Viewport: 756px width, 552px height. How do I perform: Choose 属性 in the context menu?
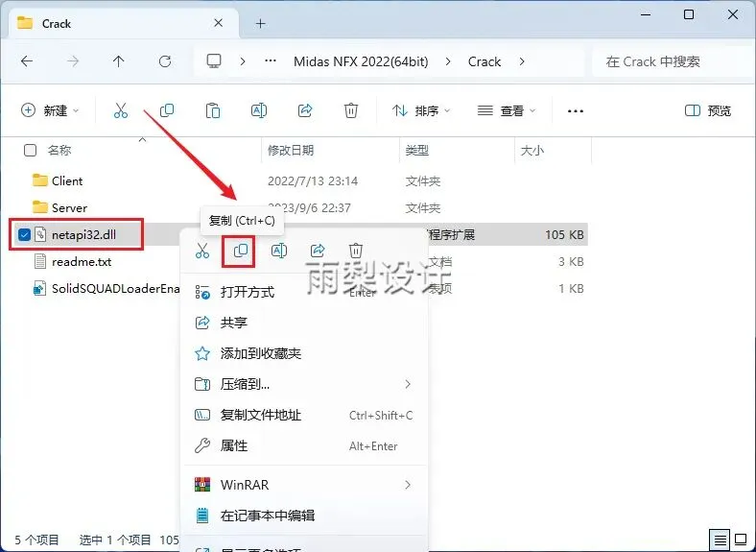click(x=304, y=445)
